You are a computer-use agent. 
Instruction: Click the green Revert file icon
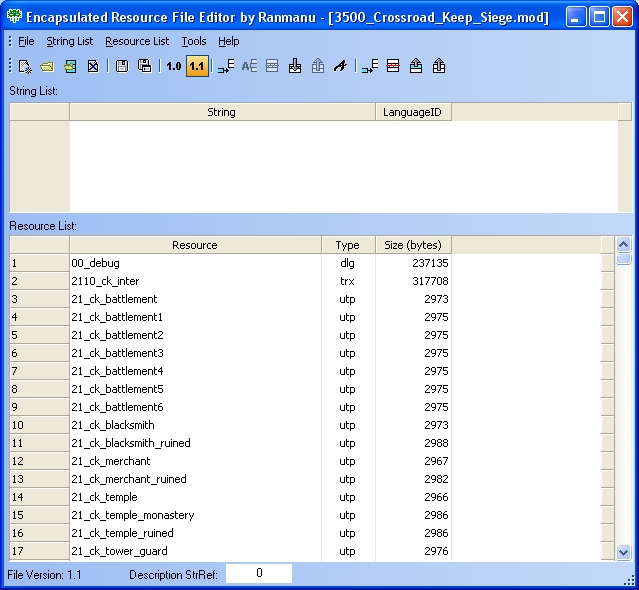[x=70, y=66]
